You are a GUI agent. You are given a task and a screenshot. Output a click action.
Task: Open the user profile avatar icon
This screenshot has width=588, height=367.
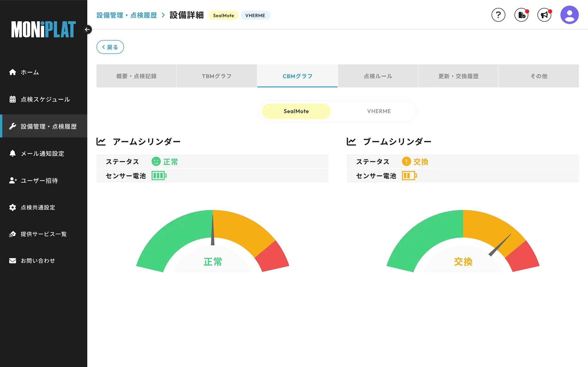[x=569, y=14]
